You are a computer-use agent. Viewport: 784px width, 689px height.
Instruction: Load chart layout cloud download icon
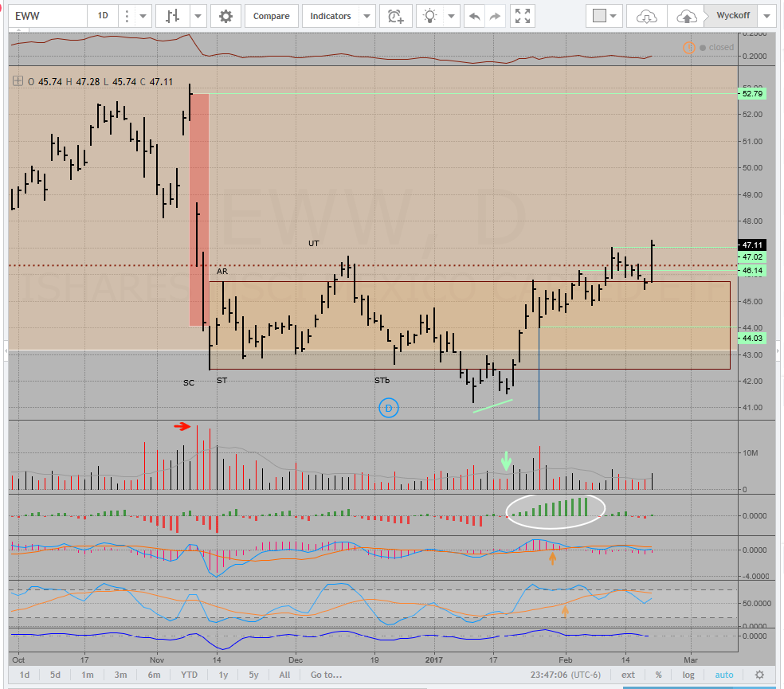(647, 16)
